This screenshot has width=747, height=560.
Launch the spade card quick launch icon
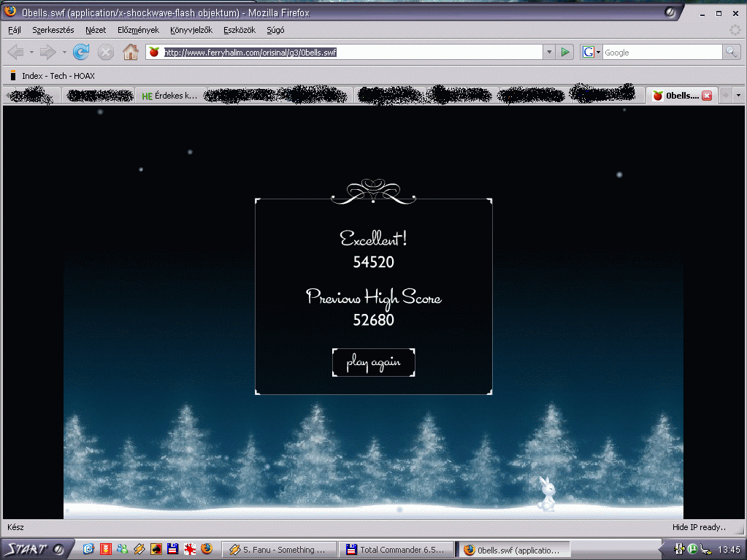156,549
